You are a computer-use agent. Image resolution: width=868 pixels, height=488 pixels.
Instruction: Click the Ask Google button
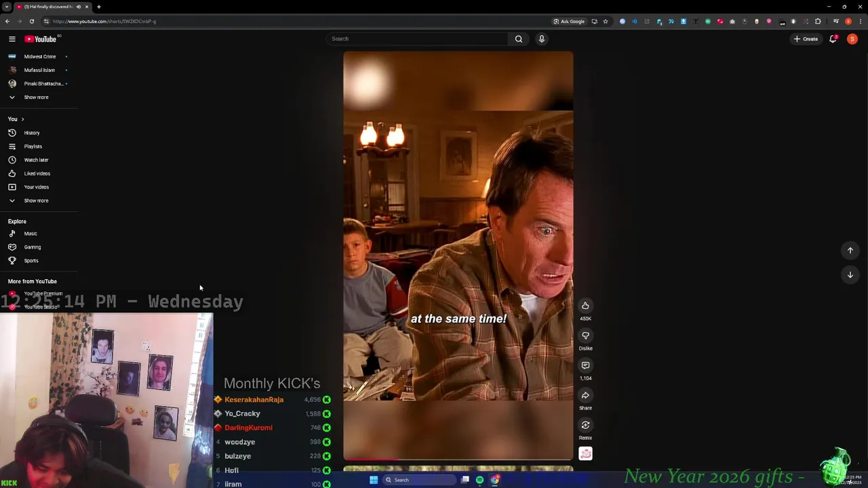(x=569, y=21)
